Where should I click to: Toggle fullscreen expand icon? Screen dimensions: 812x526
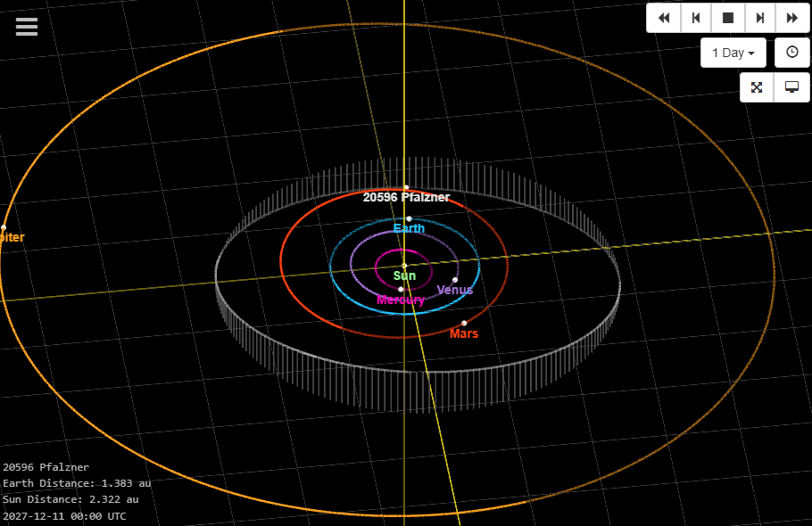click(x=757, y=87)
